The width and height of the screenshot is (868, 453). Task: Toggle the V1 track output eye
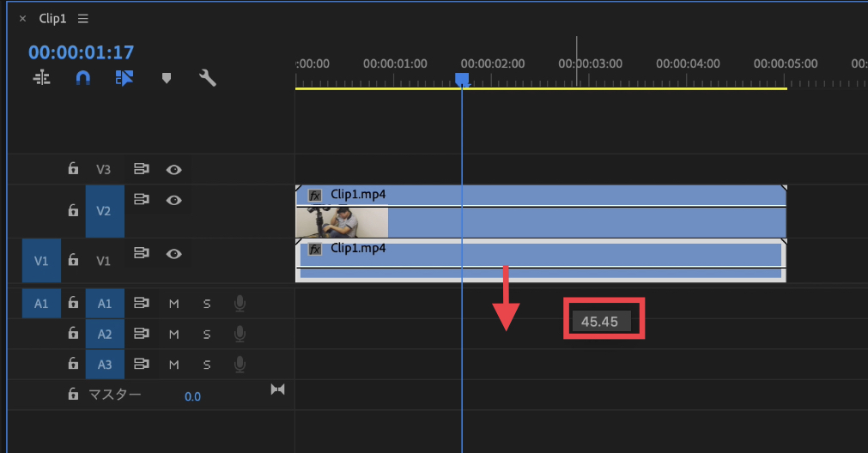click(174, 254)
